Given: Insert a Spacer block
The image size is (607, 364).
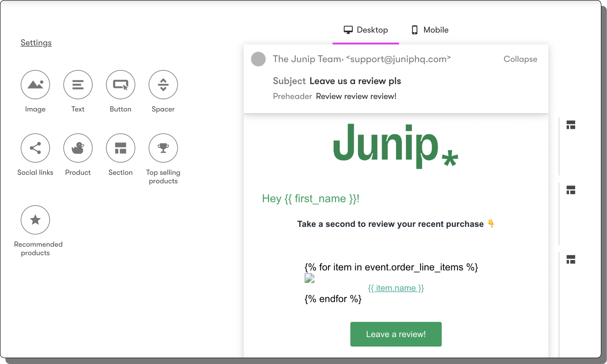Looking at the screenshot, I should click(x=163, y=85).
